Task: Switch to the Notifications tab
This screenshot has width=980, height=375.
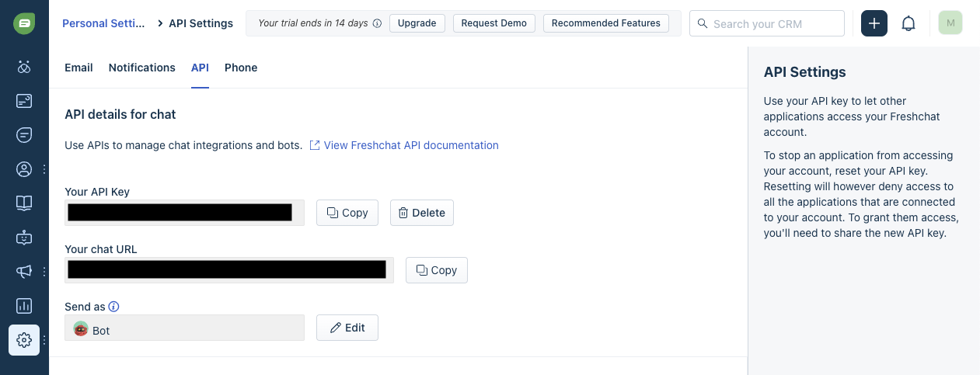Action: pos(141,68)
